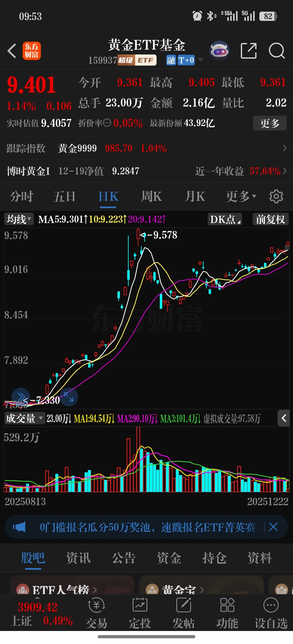The height and width of the screenshot is (644, 293).
Task: Tap the 博时黄金I fund name
Action: tap(28, 171)
